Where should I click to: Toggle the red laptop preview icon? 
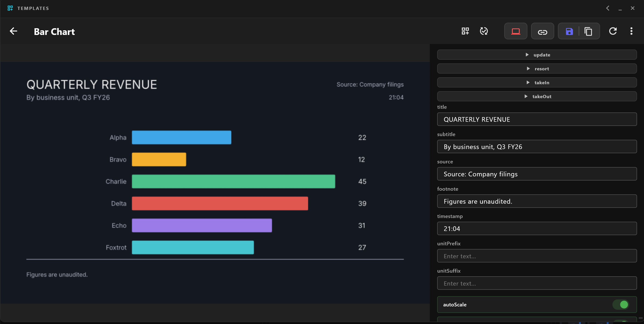click(515, 31)
